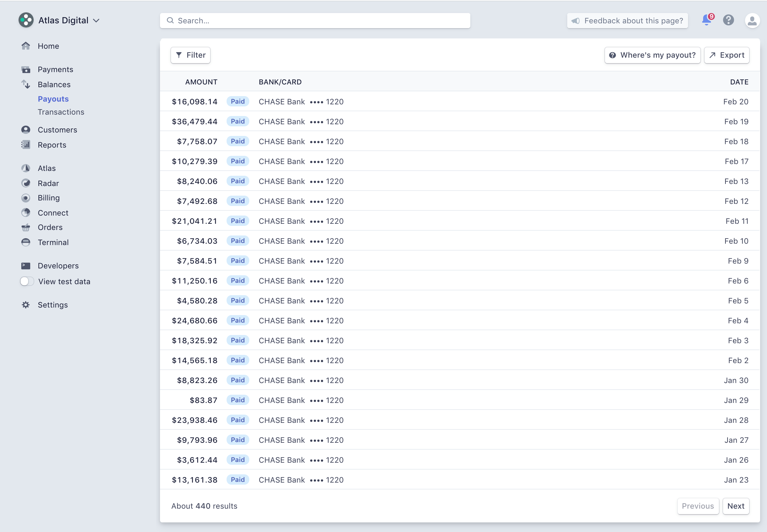Click Feedback about this page? button
The image size is (767, 532).
(x=628, y=21)
